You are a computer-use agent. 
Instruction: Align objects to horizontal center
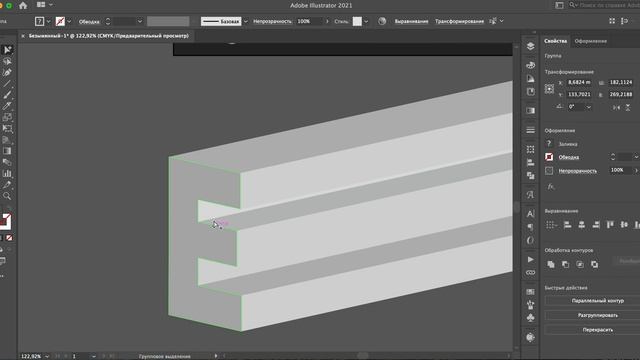point(582,225)
